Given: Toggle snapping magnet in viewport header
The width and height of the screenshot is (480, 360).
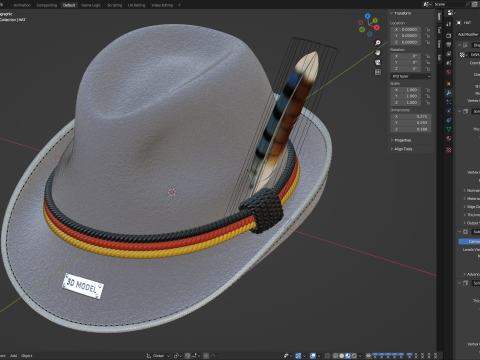Looking at the screenshot, I should click(187, 356).
